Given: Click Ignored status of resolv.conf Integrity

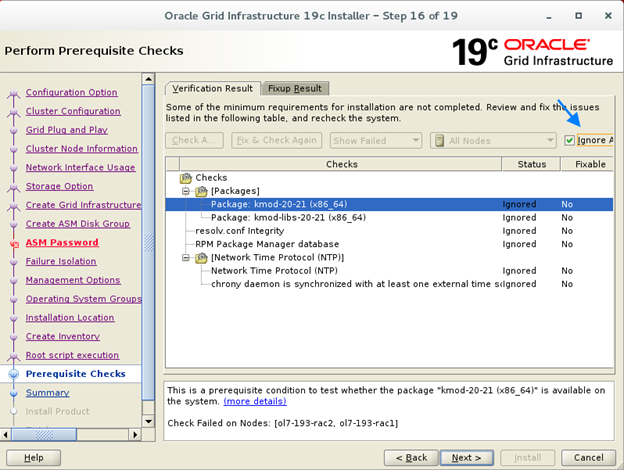Looking at the screenshot, I should 519,231.
